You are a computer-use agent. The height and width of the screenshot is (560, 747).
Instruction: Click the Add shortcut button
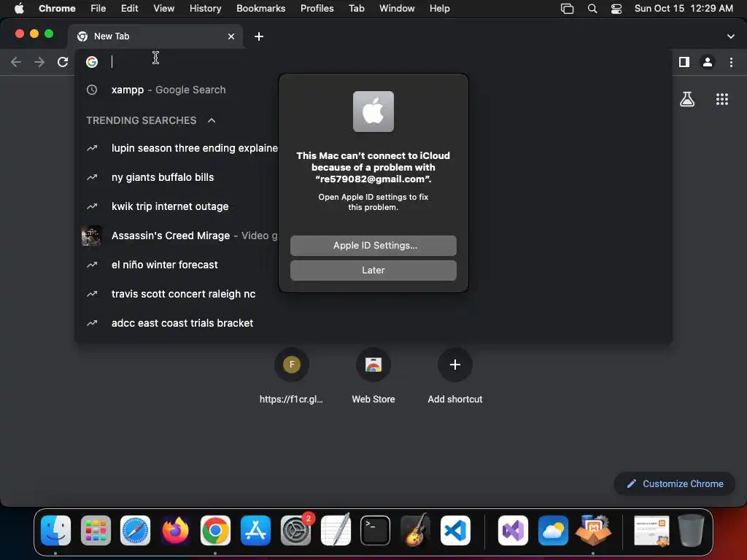[x=455, y=376]
